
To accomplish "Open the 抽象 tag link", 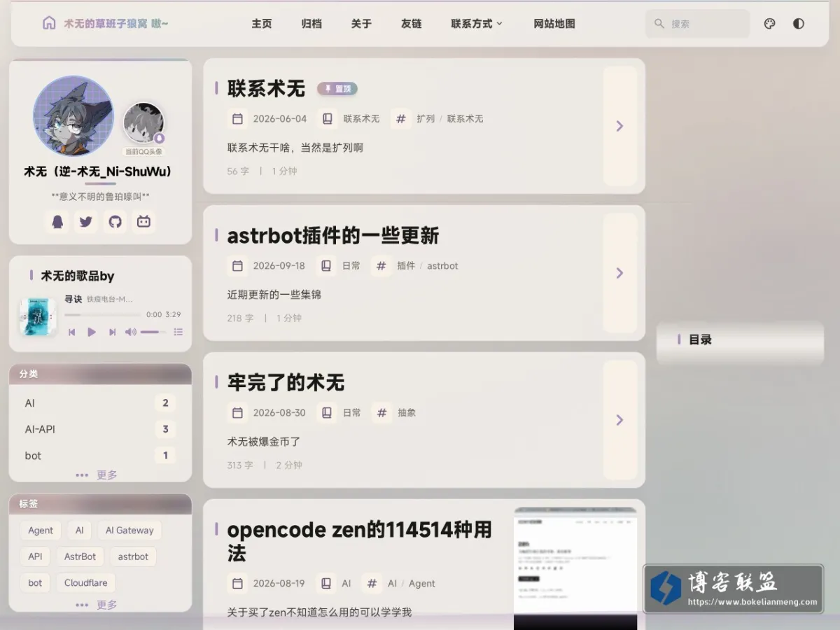I will click(x=407, y=413).
